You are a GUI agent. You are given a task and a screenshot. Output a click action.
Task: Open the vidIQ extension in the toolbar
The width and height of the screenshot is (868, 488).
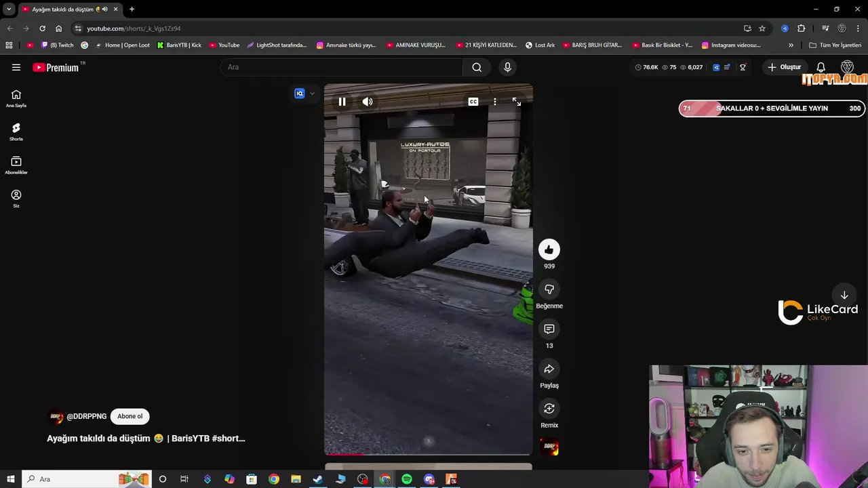[x=785, y=28]
